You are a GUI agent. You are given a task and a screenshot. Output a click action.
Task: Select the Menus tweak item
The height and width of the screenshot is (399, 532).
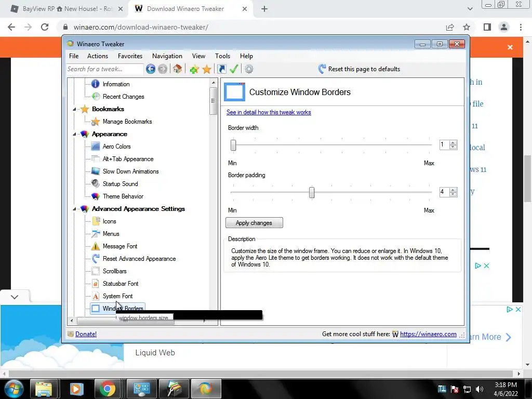click(111, 234)
